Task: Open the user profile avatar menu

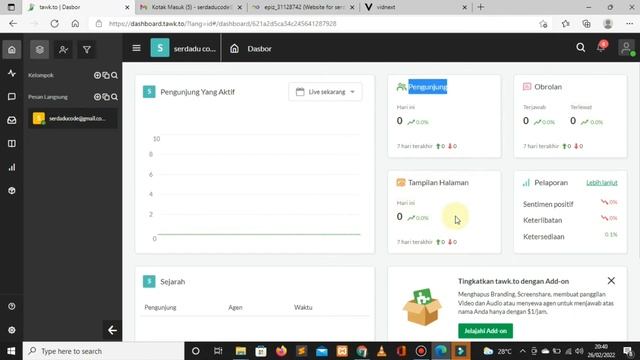Action: (626, 48)
